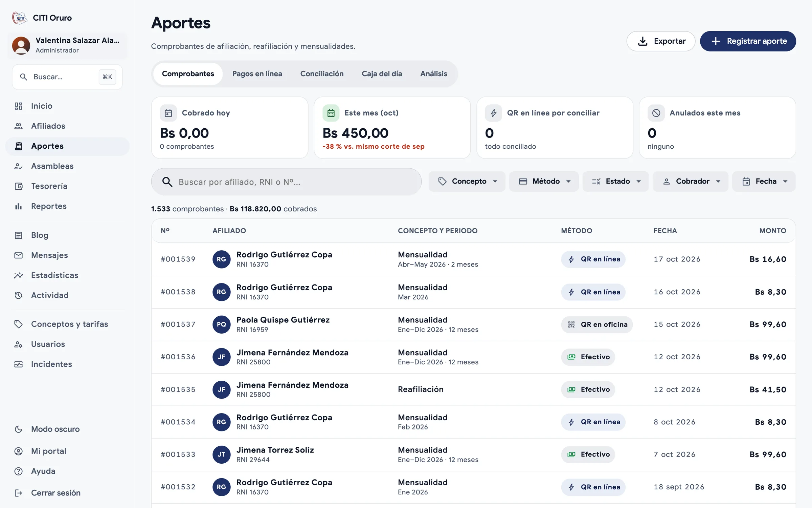This screenshot has width=812, height=508.
Task: Open the Tesorería section
Action: [x=67, y=186]
